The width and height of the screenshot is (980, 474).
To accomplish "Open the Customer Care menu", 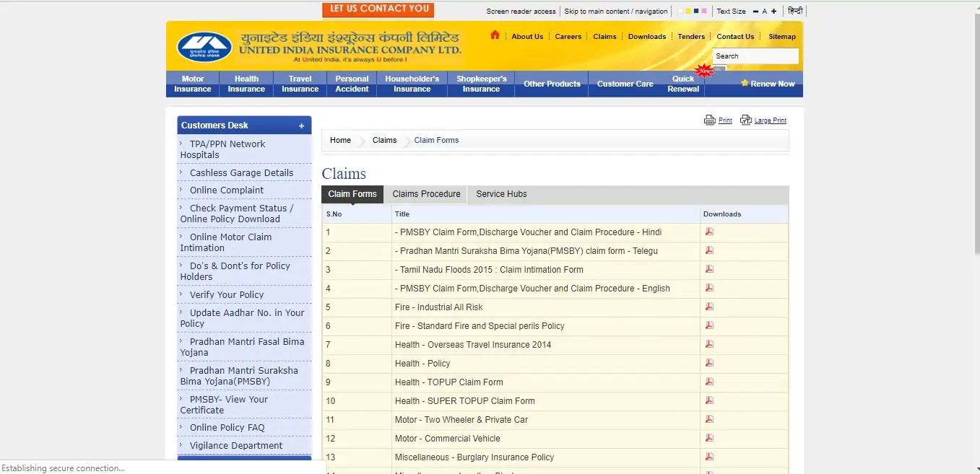I will pyautogui.click(x=625, y=84).
